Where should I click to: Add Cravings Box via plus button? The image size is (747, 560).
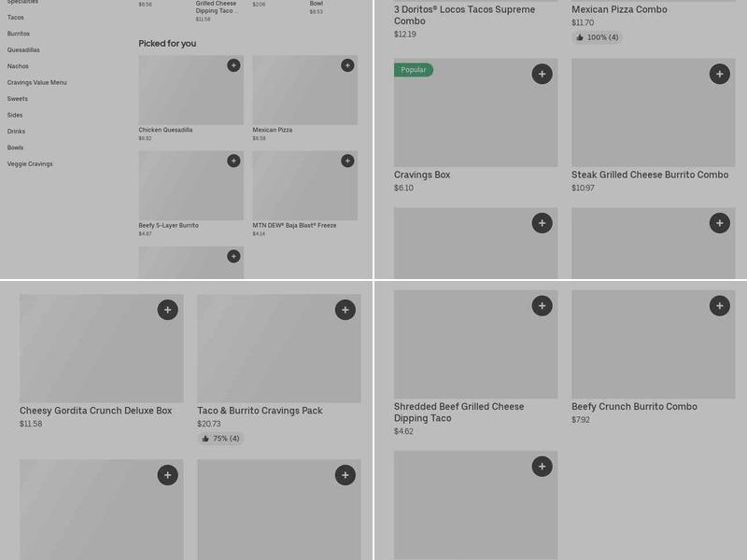pyautogui.click(x=542, y=74)
